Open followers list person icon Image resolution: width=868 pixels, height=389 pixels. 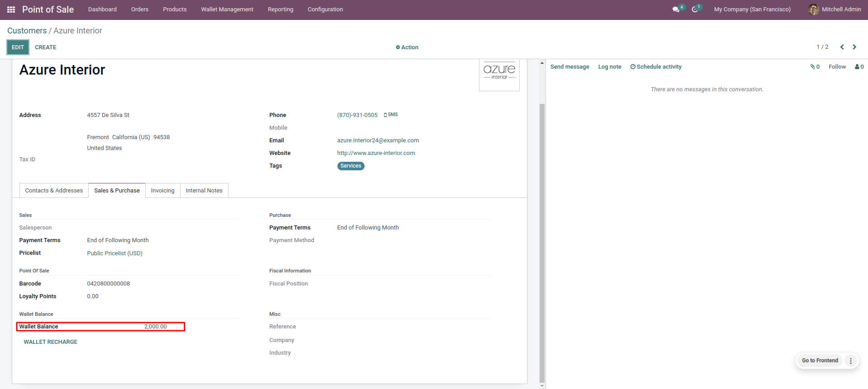click(x=859, y=67)
